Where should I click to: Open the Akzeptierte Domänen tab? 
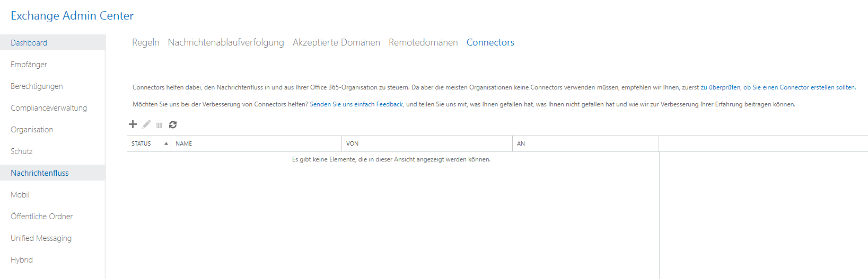pyautogui.click(x=336, y=42)
